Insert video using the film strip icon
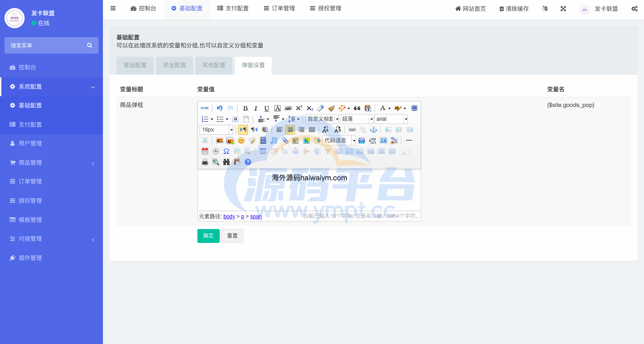644x344 pixels. [263, 140]
